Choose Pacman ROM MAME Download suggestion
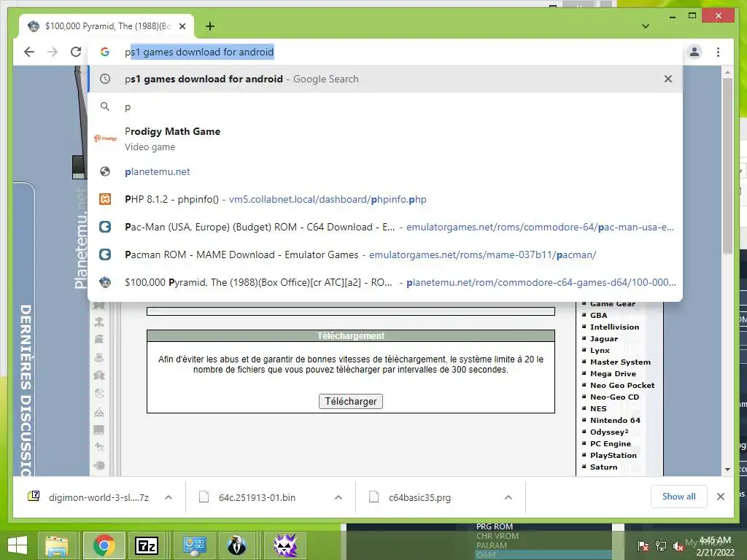Viewport: 747px width, 560px height. point(385,254)
